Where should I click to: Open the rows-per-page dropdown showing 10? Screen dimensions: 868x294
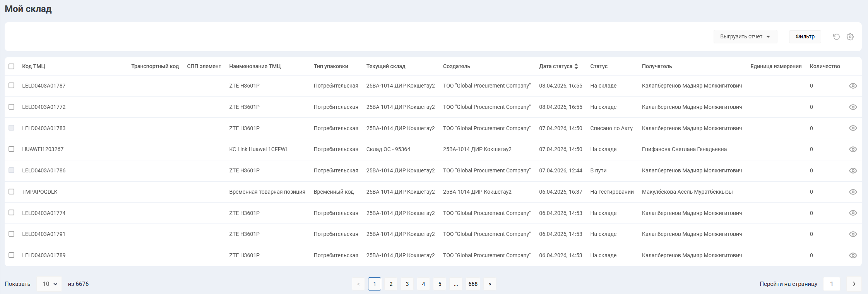click(x=49, y=284)
